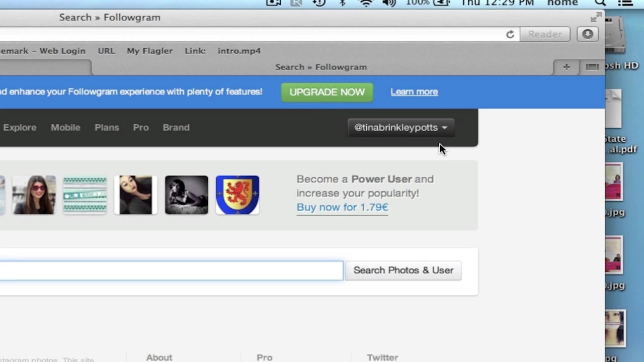Click the 'Buy now for 1.79€' link
644x362 pixels.
click(342, 207)
